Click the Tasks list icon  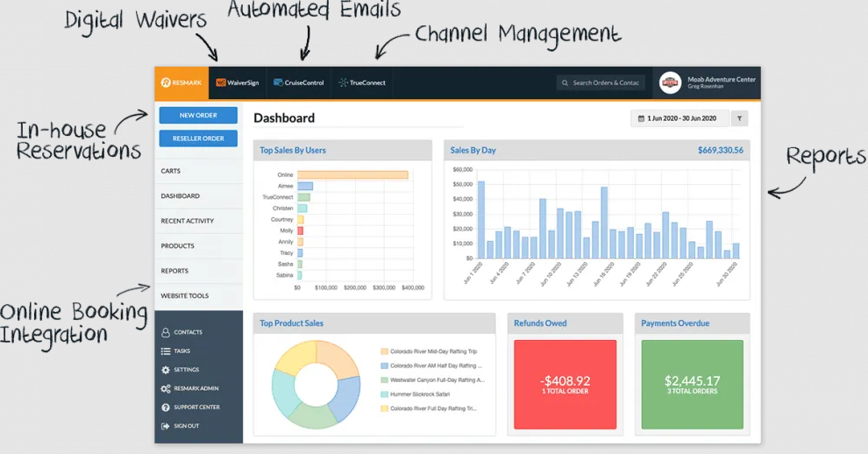coord(166,351)
